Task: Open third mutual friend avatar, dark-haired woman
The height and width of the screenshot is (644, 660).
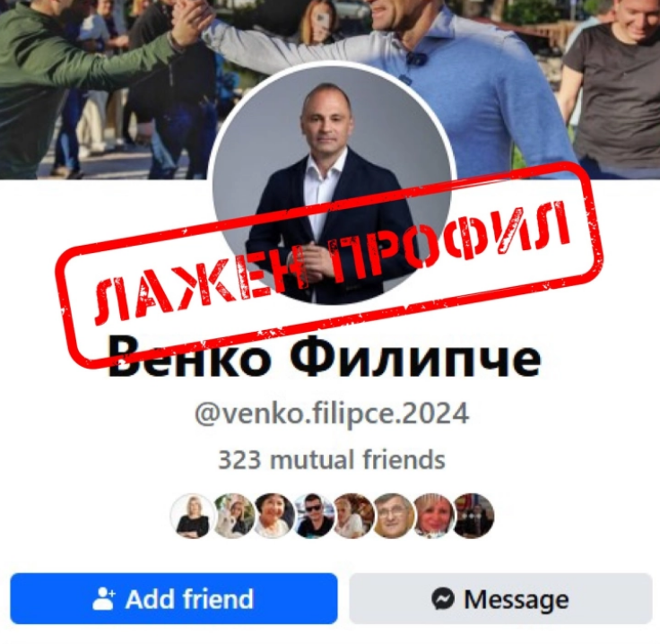Action: [273, 516]
